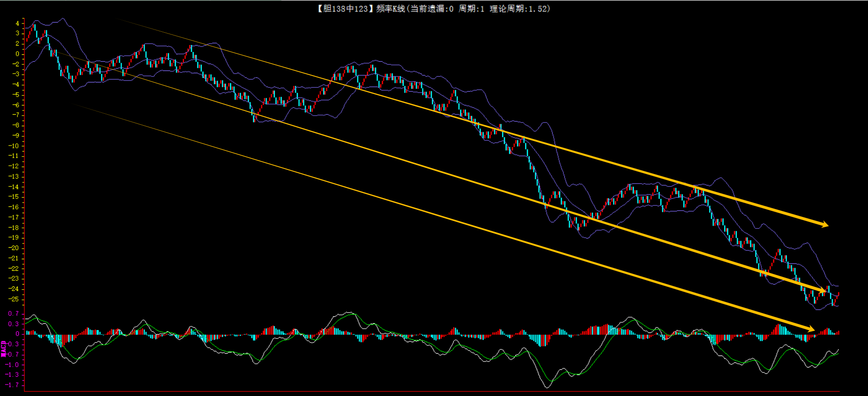The width and height of the screenshot is (868, 396).
Task: Select the 【胆138中123】 text in the title
Action: pos(343,9)
